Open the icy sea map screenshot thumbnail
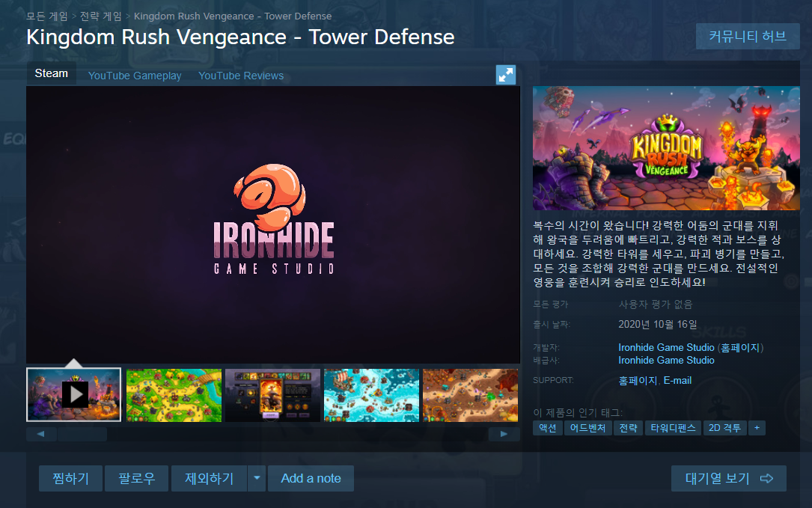This screenshot has width=812, height=508. [x=371, y=395]
